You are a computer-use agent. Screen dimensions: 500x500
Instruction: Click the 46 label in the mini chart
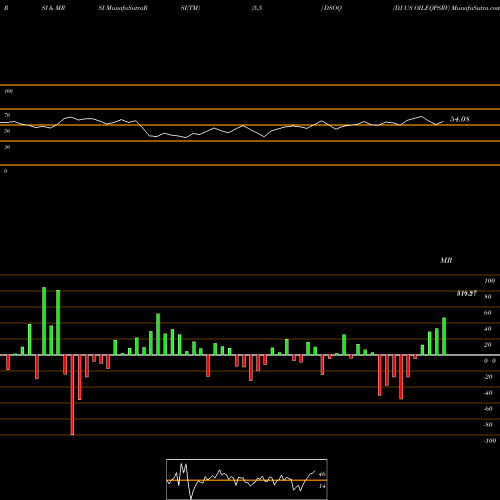tap(322, 474)
